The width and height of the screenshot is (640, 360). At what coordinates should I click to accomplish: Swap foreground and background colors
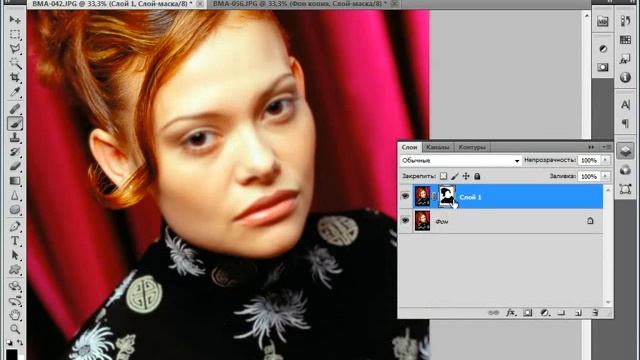[20, 342]
